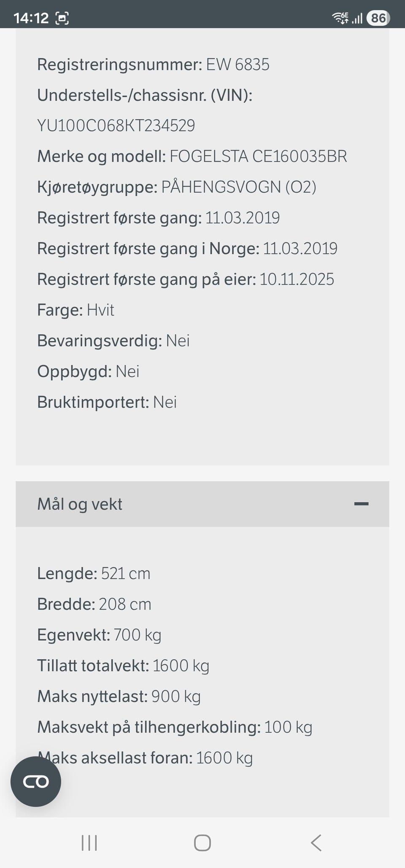Tap the minus icon on Mål og vekt

click(x=361, y=504)
